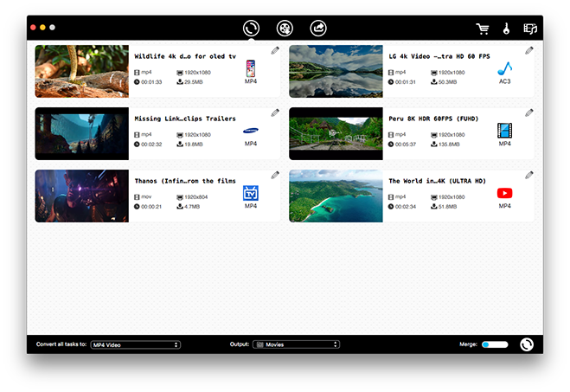Toggle the Merge switch
This screenshot has height=392, width=570.
click(495, 344)
